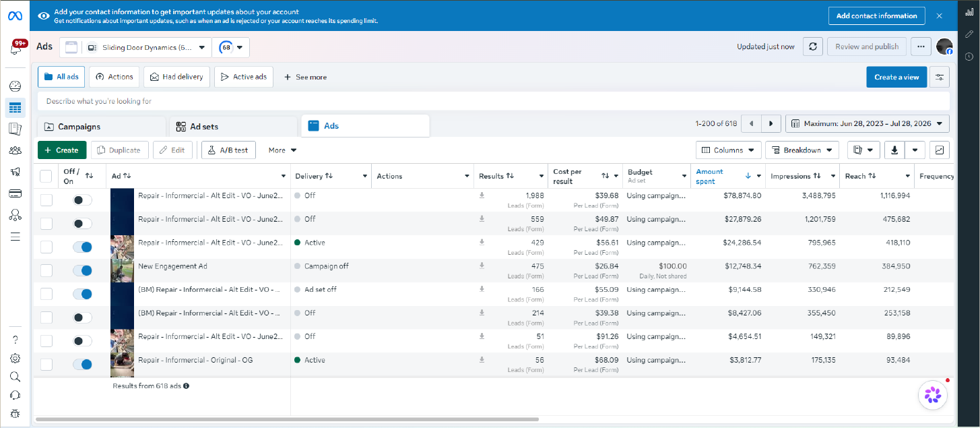Click the green Create button
Image resolution: width=980 pixels, height=428 pixels.
(x=61, y=150)
